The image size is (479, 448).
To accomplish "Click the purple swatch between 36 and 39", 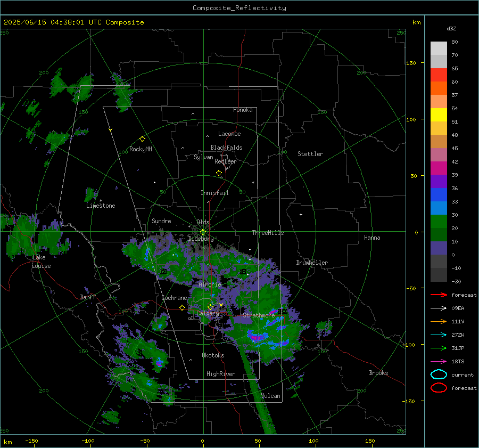I will click(439, 182).
